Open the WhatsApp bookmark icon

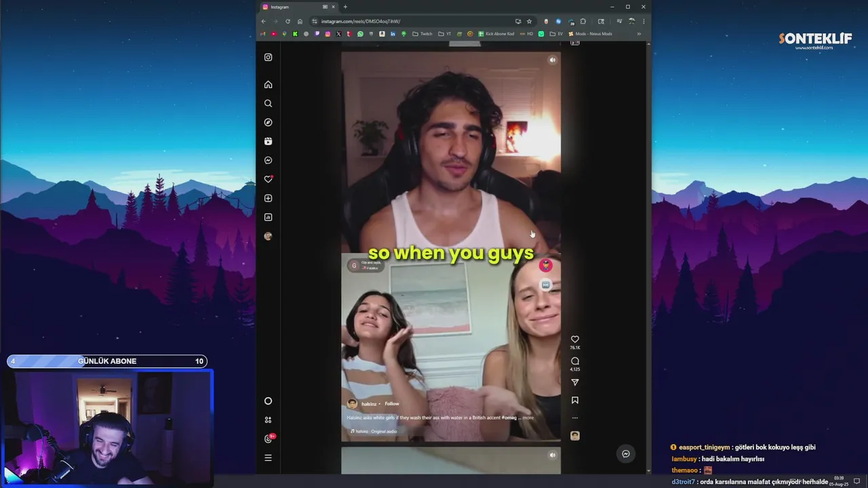point(360,34)
